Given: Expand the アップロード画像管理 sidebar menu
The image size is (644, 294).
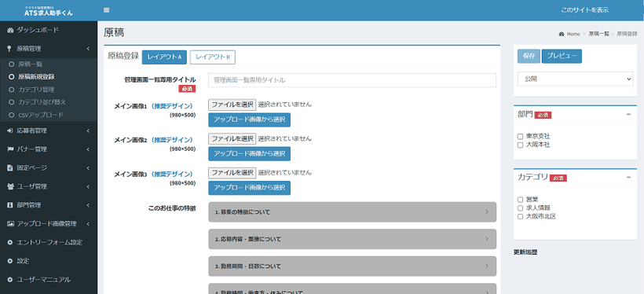Looking at the screenshot, I should click(x=49, y=224).
